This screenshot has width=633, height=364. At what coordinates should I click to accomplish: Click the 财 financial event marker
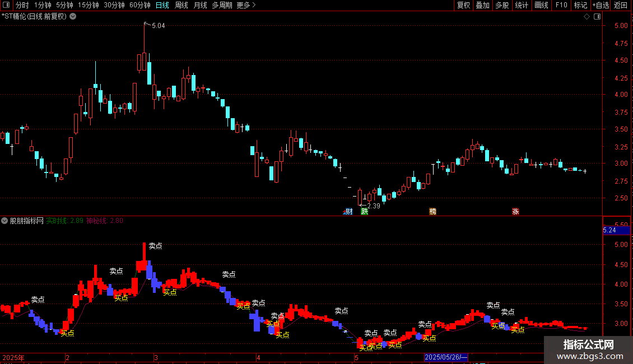pyautogui.click(x=348, y=212)
